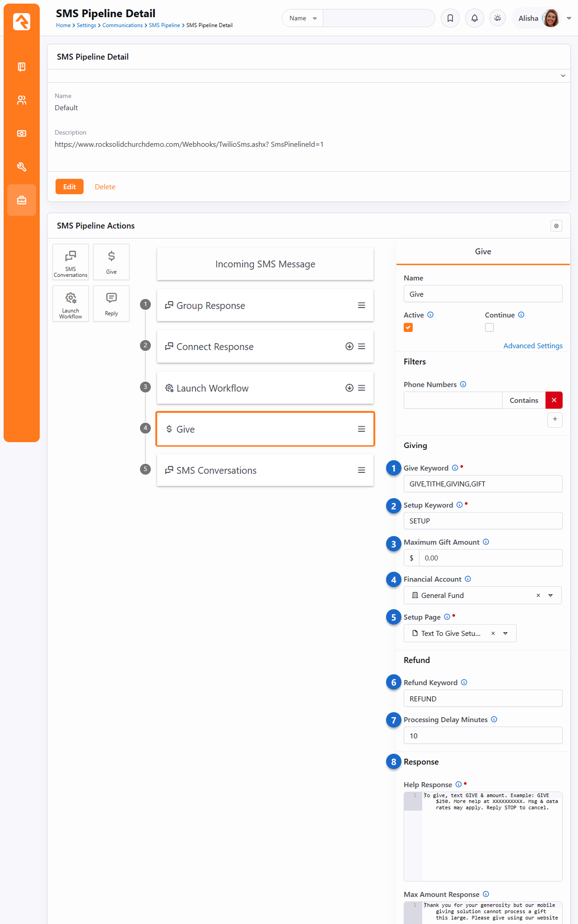Open the Setup Page picker dropdown
The image size is (578, 924).
(505, 633)
